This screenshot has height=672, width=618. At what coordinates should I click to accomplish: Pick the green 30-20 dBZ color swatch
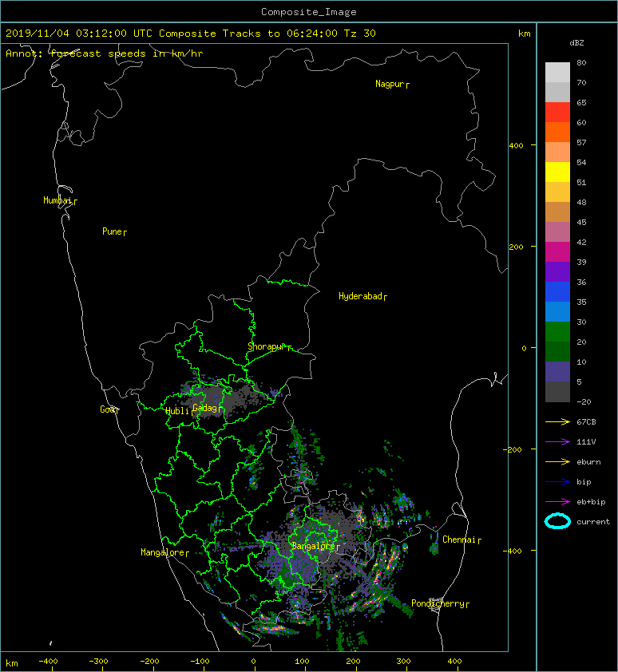click(557, 332)
